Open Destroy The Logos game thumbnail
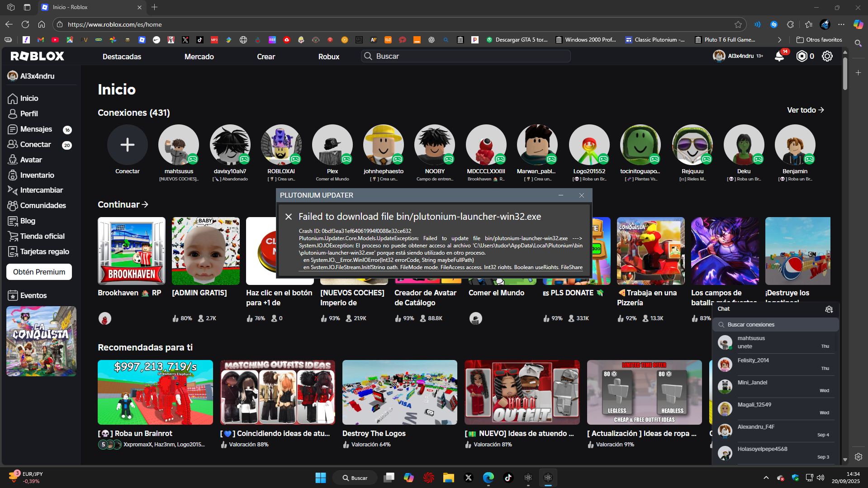 (400, 392)
